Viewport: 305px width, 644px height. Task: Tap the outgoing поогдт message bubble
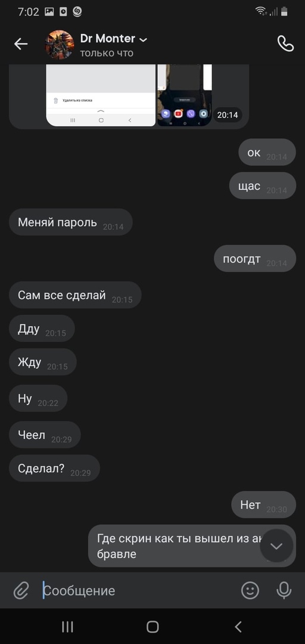255,258
